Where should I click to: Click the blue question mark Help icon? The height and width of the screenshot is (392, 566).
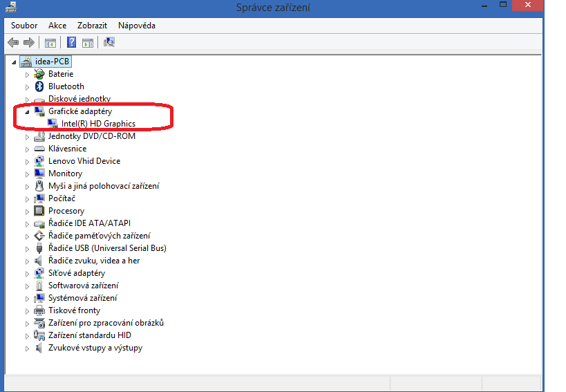pos(70,43)
